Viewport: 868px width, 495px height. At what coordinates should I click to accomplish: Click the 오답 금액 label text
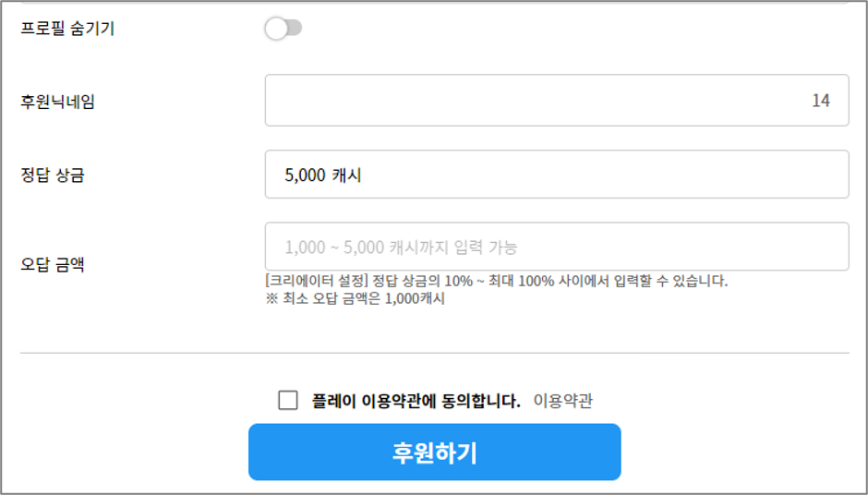53,264
